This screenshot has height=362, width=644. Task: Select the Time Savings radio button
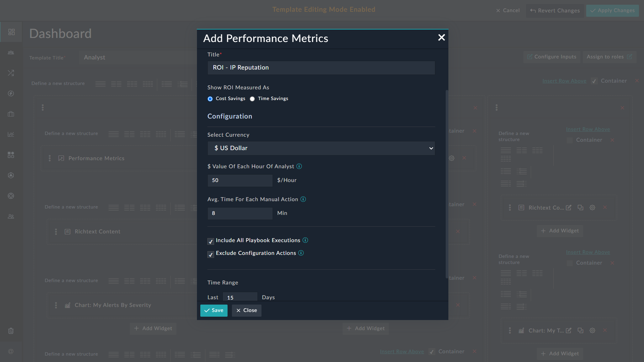pyautogui.click(x=252, y=99)
